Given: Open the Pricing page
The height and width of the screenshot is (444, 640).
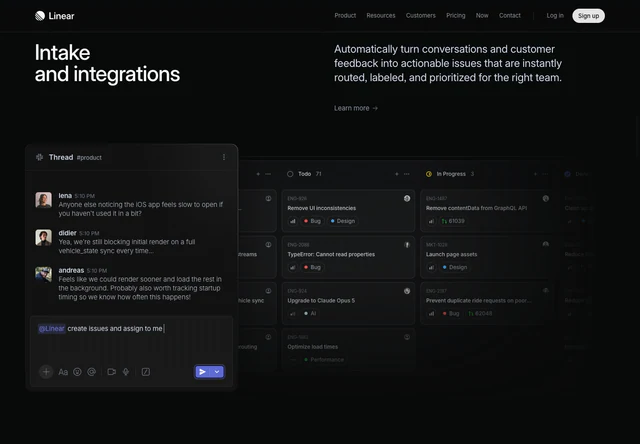Looking at the screenshot, I should click(456, 16).
